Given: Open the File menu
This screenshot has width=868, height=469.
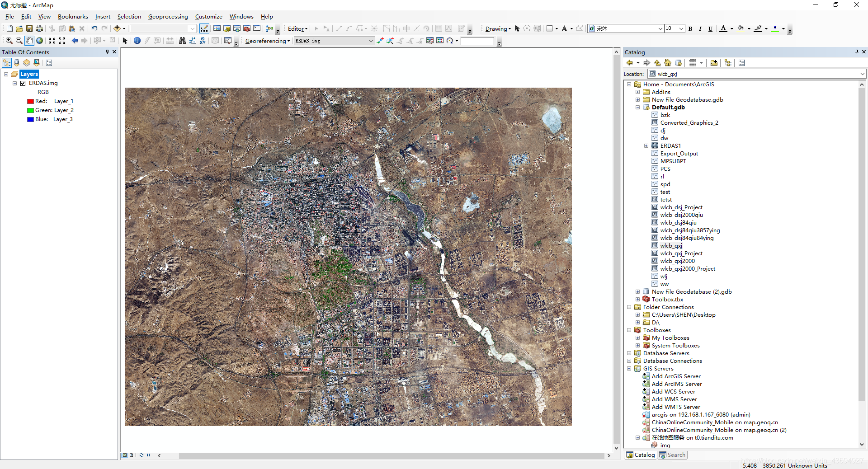Looking at the screenshot, I should coord(9,17).
